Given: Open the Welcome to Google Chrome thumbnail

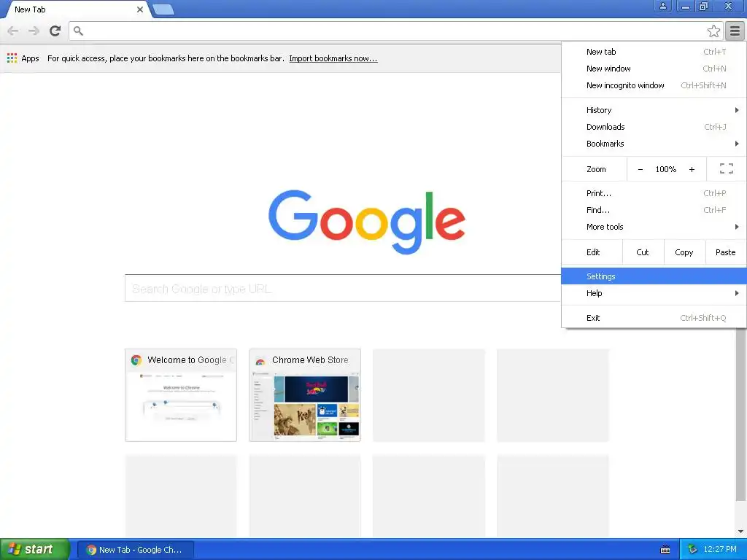Looking at the screenshot, I should coord(181,395).
